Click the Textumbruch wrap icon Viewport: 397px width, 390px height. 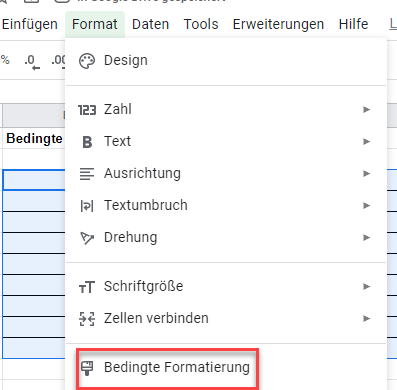pyautogui.click(x=87, y=206)
